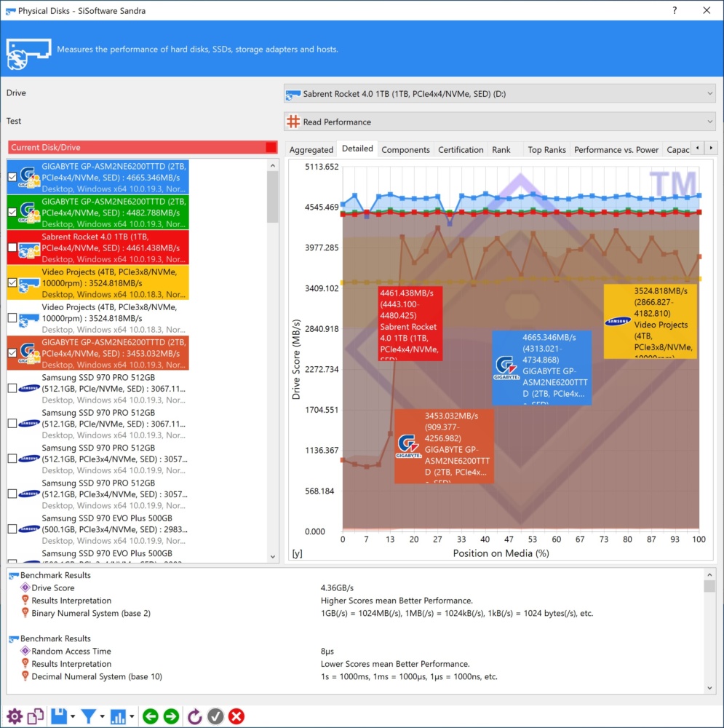Click the purple refresh arrow icon

pyautogui.click(x=194, y=716)
